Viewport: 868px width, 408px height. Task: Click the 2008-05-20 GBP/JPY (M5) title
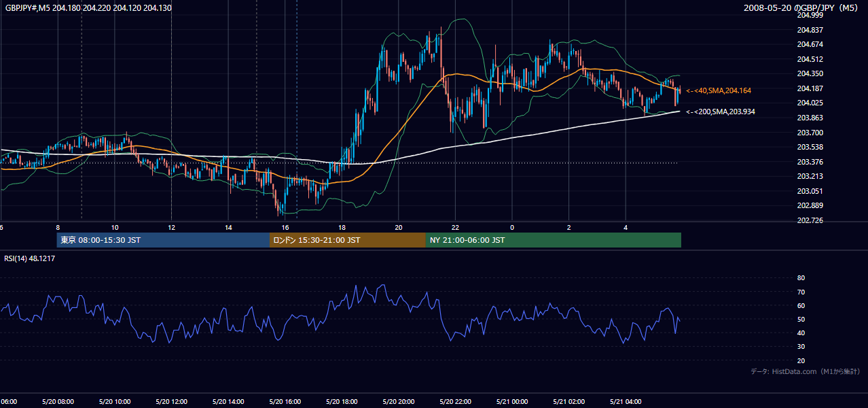pyautogui.click(x=801, y=7)
